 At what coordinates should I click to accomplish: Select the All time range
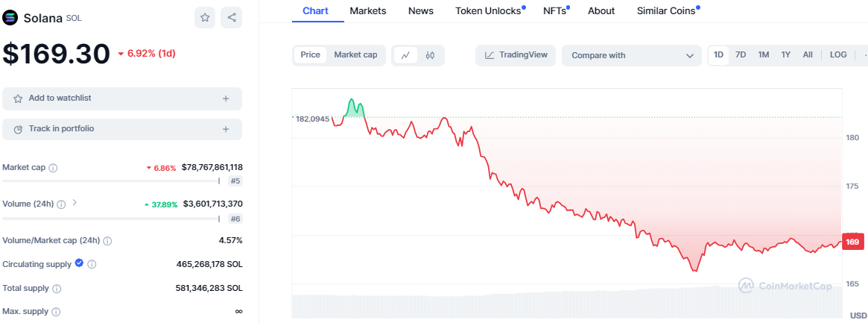[x=808, y=55]
